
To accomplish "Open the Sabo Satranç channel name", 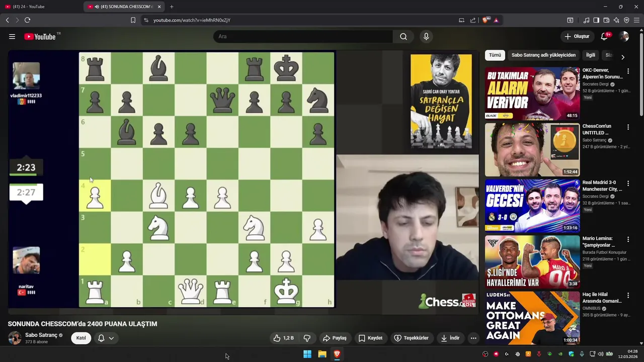I will [x=41, y=335].
